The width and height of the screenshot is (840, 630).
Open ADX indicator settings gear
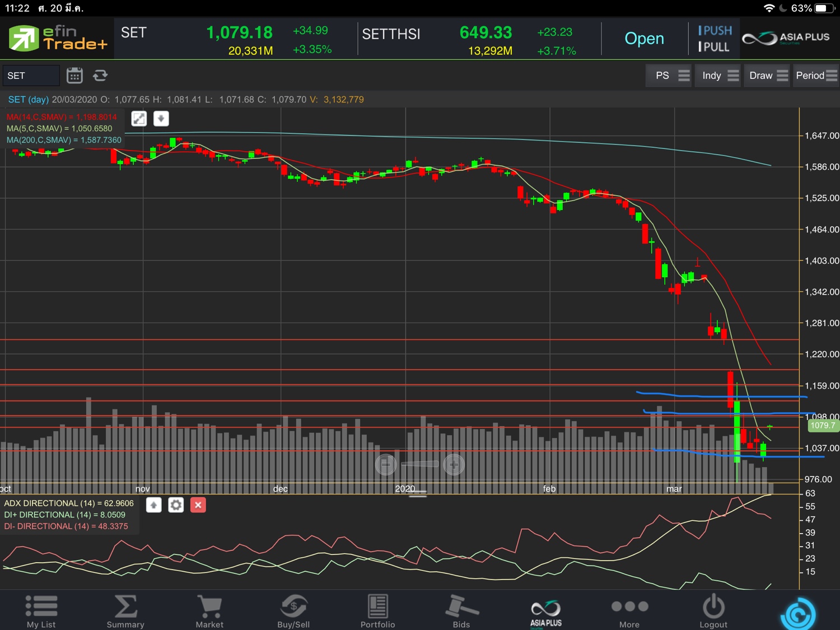pos(176,505)
